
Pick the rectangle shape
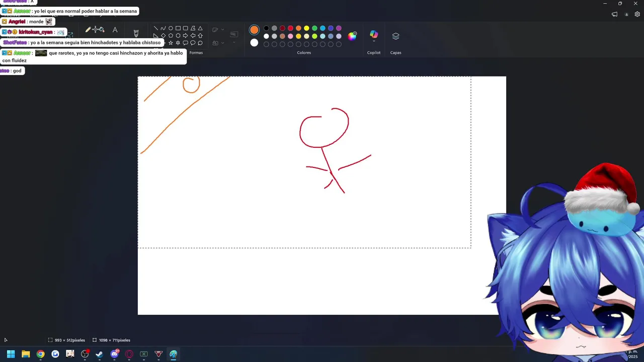tap(178, 28)
